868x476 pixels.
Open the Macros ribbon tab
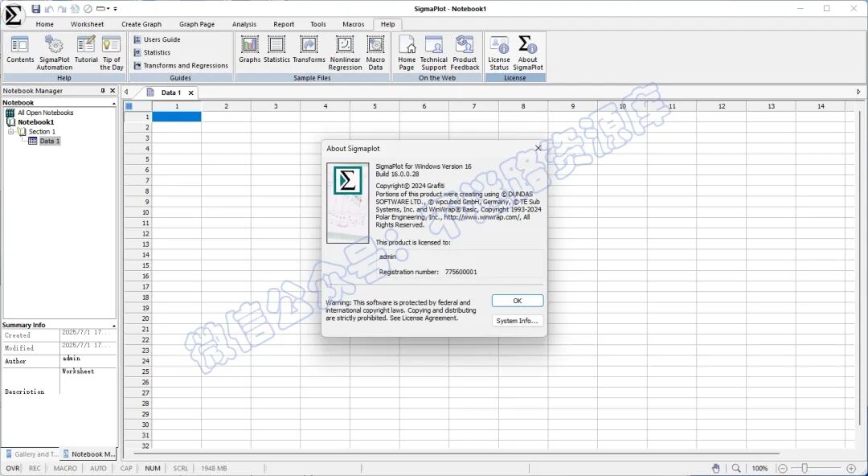353,24
